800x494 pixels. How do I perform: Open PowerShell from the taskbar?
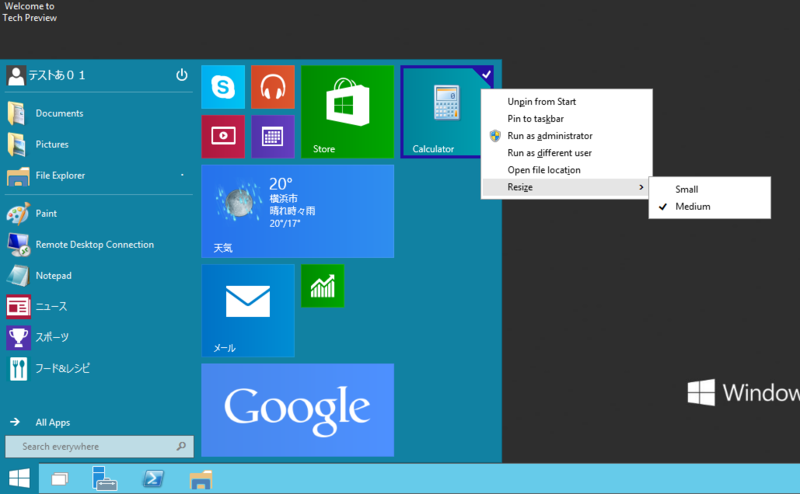153,479
